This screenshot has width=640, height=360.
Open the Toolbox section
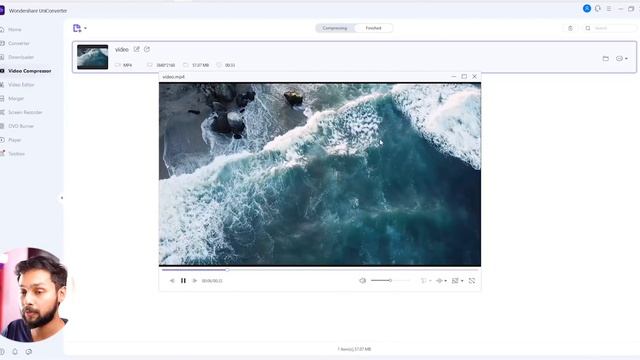point(16,154)
